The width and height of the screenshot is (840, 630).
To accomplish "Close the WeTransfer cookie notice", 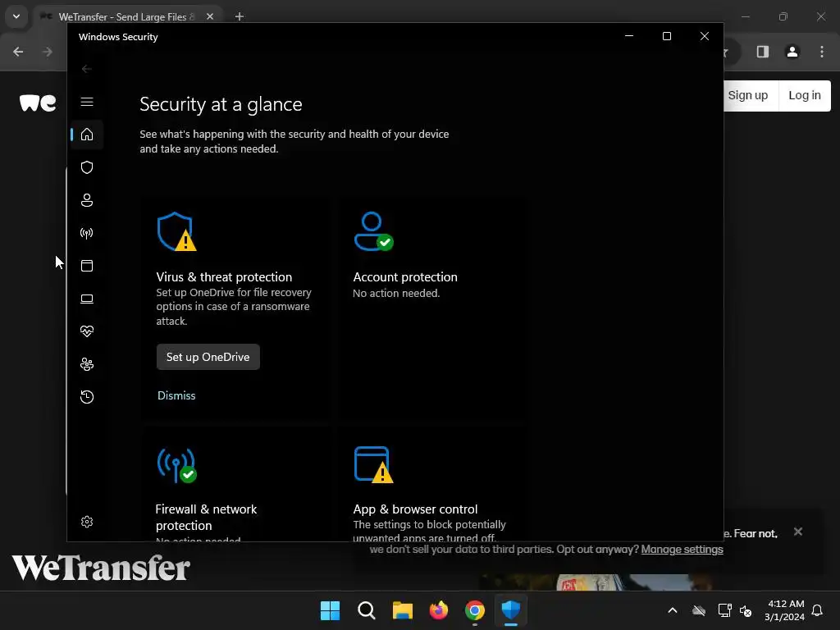I will click(798, 532).
